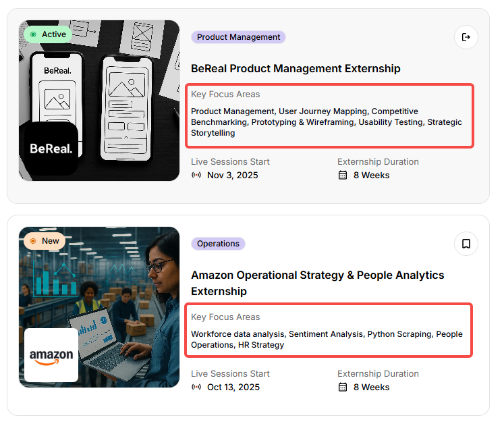Click the New status badge
The width and height of the screenshot is (504, 426).
[45, 241]
